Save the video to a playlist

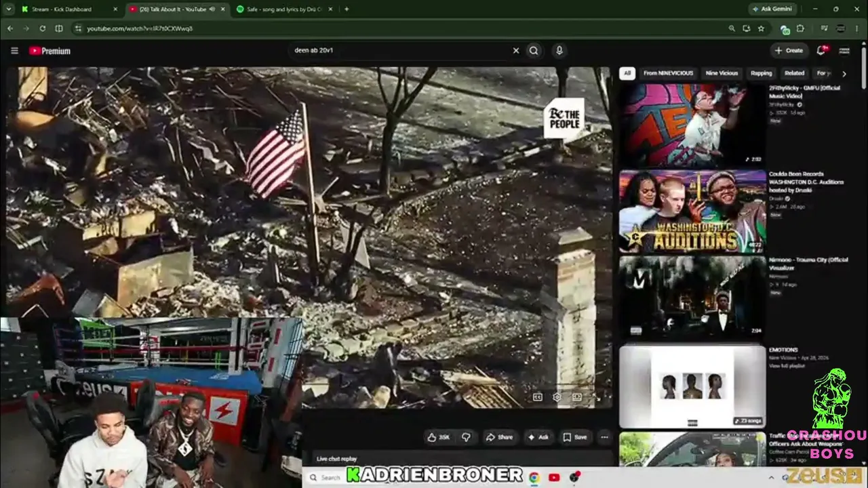[x=574, y=437]
